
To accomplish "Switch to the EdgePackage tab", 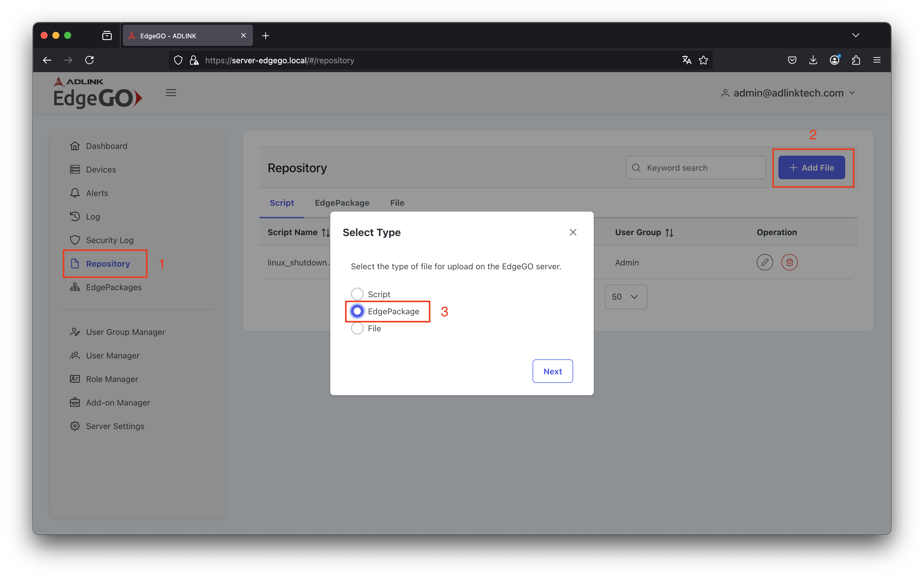I will 342,202.
